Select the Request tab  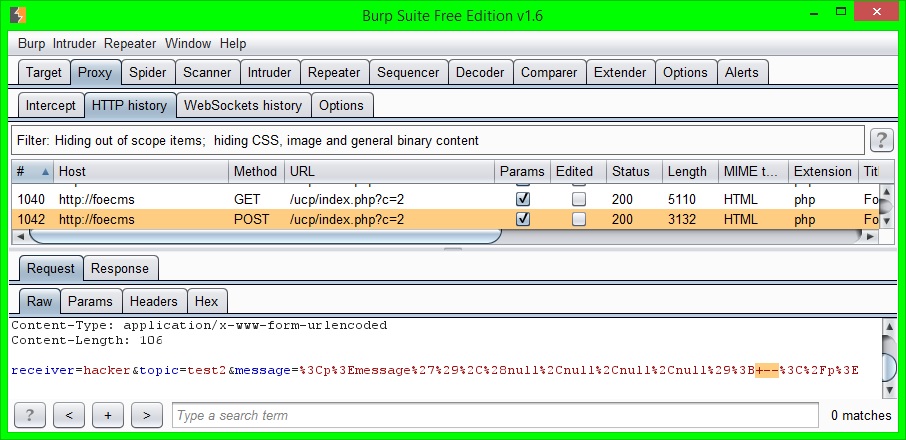tap(51, 269)
